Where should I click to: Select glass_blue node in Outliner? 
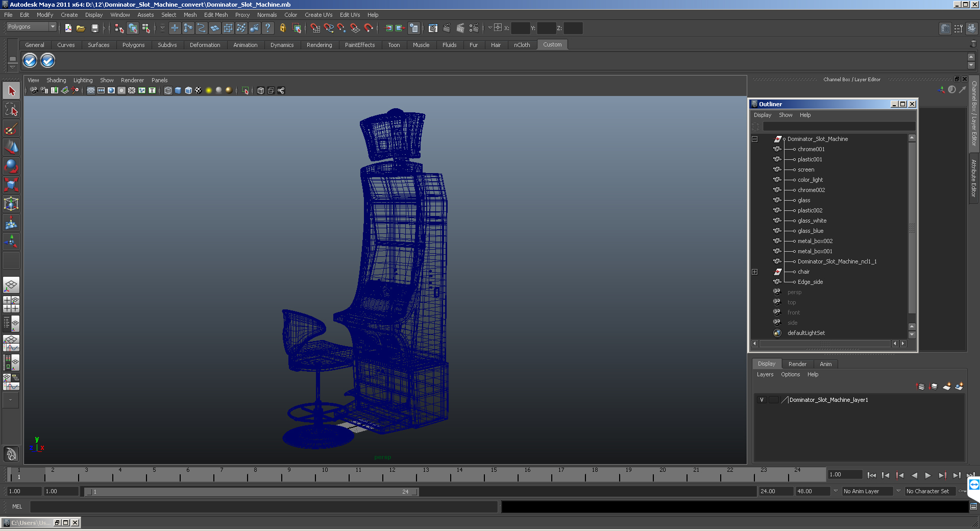pyautogui.click(x=811, y=231)
